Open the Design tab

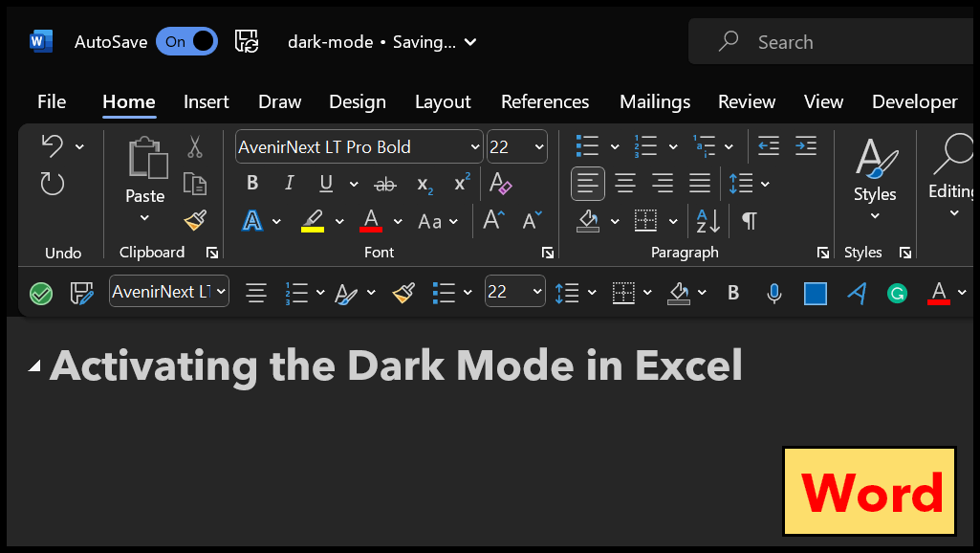pyautogui.click(x=358, y=101)
